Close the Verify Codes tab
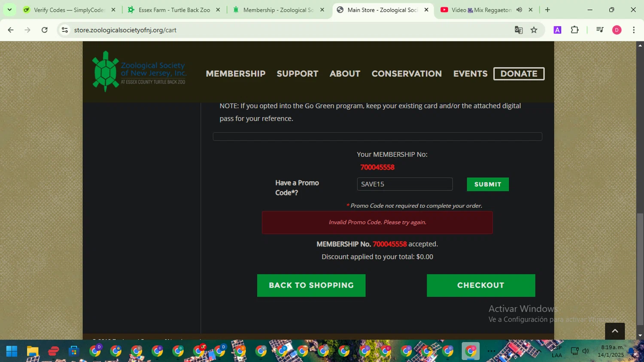This screenshot has width=644, height=362. pyautogui.click(x=113, y=10)
